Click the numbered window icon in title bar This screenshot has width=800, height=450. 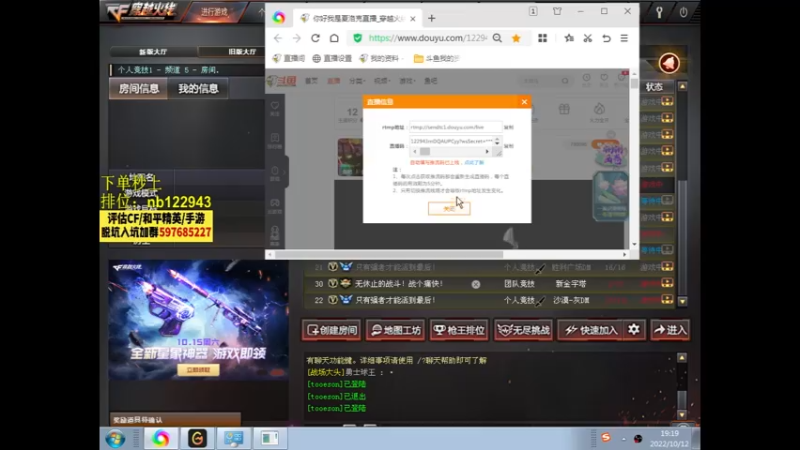(533, 11)
